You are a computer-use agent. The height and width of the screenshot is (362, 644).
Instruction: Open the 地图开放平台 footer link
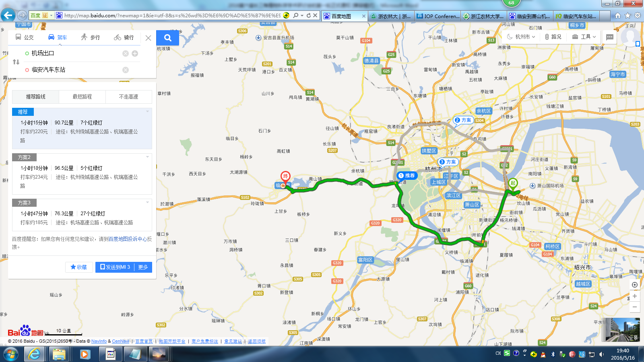(172, 341)
